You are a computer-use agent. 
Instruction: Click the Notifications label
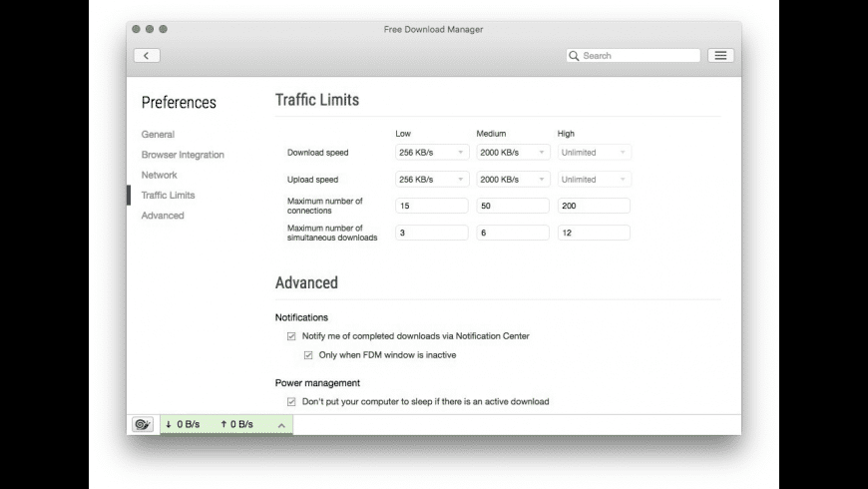(301, 317)
